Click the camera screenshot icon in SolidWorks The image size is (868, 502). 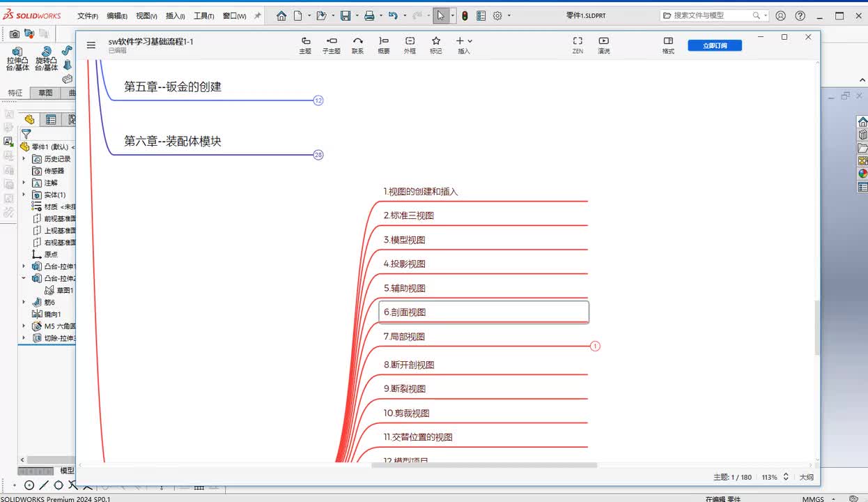coord(14,33)
